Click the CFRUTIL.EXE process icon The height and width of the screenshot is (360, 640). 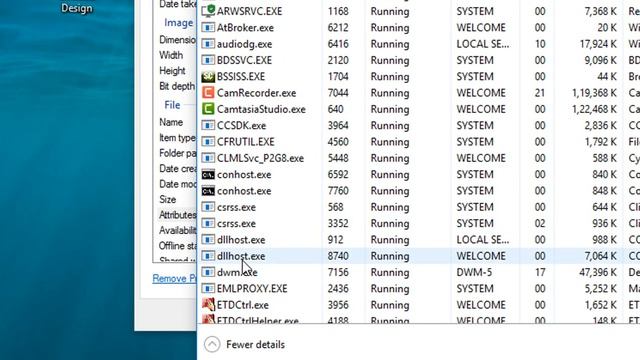[208, 142]
